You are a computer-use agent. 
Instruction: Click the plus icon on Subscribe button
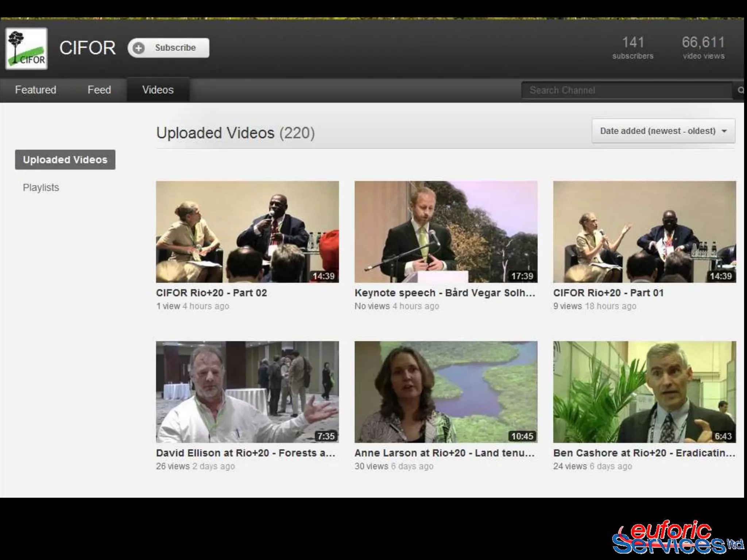click(139, 48)
